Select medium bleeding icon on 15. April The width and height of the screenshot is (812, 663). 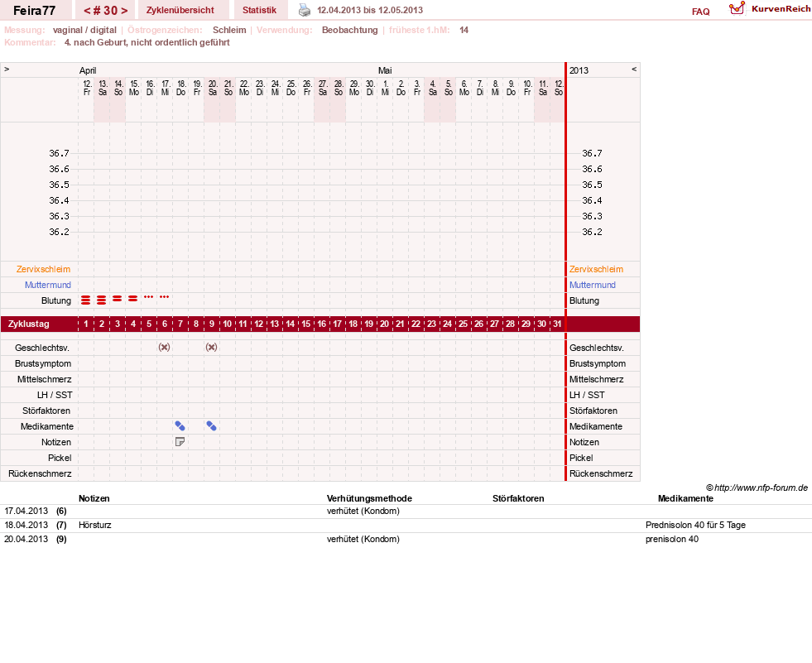pos(133,299)
